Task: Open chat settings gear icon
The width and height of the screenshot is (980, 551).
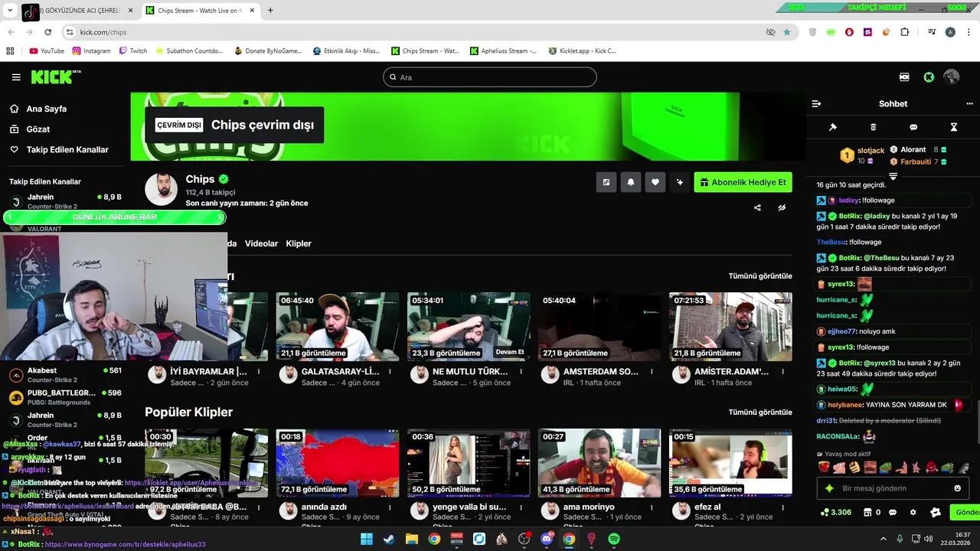Action: [913, 513]
